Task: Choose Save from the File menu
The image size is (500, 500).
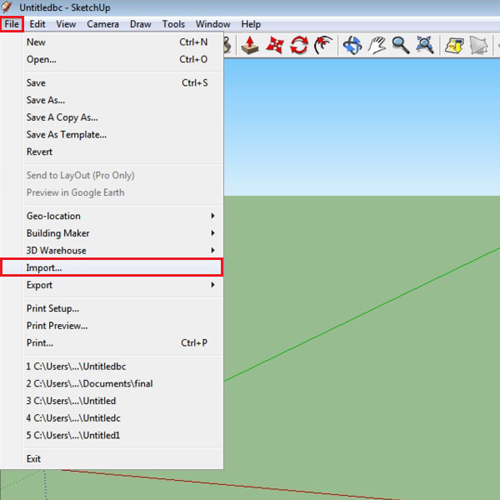Action: click(112, 83)
